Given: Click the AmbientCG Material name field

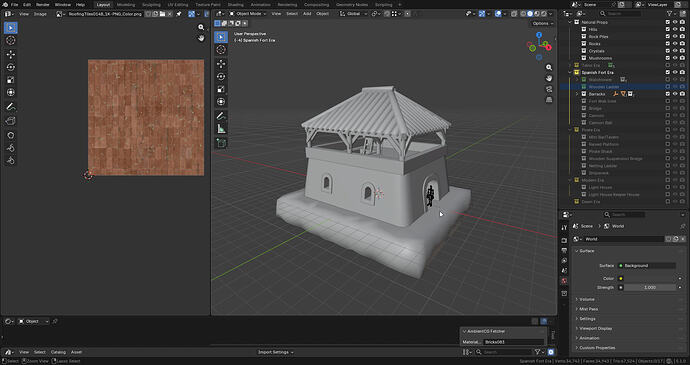Looking at the screenshot, I should click(514, 342).
